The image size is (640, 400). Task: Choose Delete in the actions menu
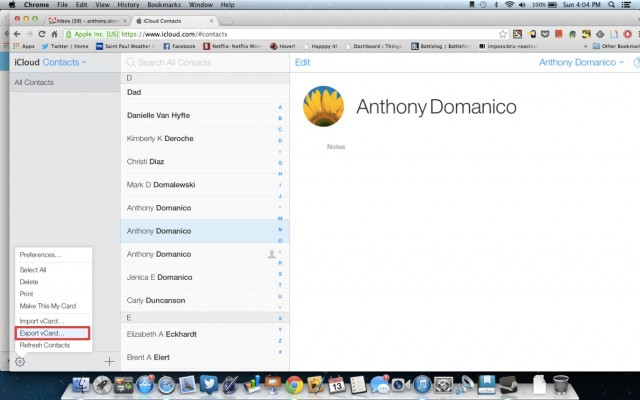[29, 282]
